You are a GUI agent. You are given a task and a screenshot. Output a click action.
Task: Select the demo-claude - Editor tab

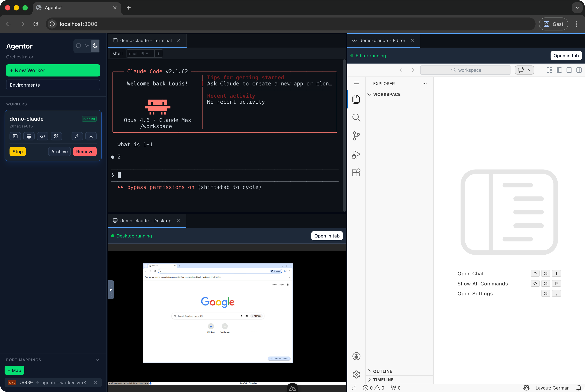pos(384,41)
